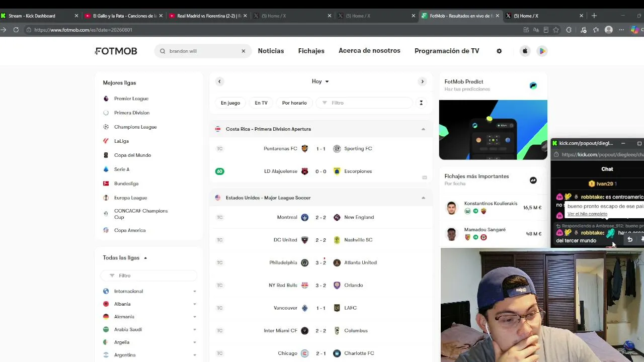The width and height of the screenshot is (644, 362).
Task: Collapse Estados Unidos Major League Soccer section
Action: [x=423, y=198]
